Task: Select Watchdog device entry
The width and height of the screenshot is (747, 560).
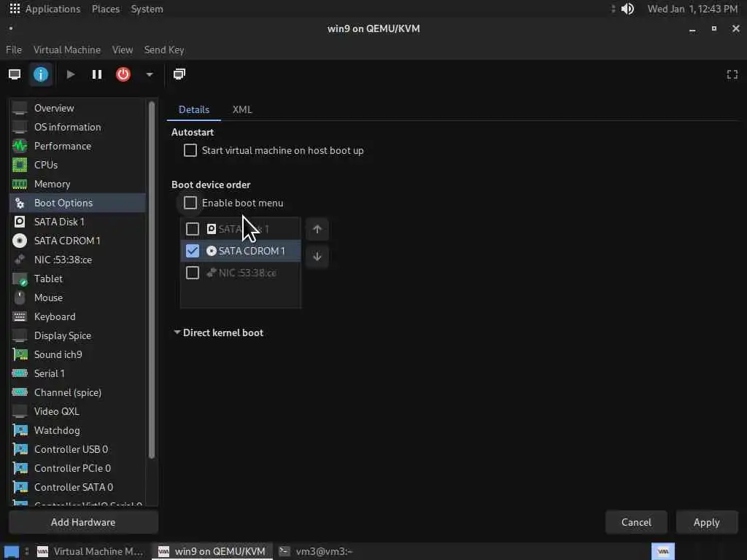Action: pyautogui.click(x=77, y=430)
